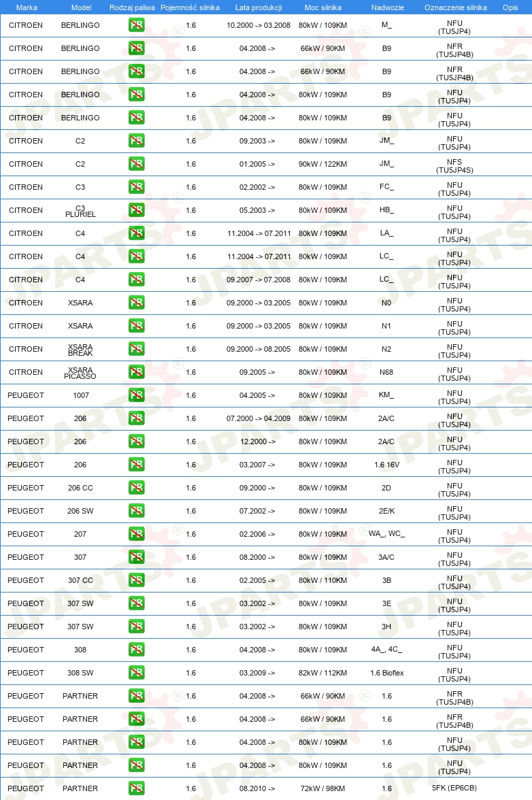
Task: Click the 1.6 16V body cell
Action: (386, 464)
